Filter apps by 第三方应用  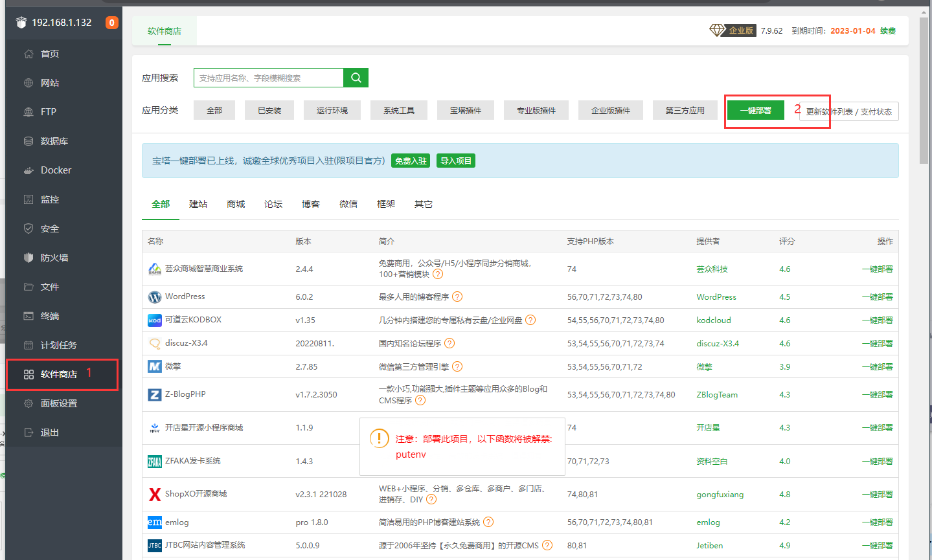(x=685, y=110)
